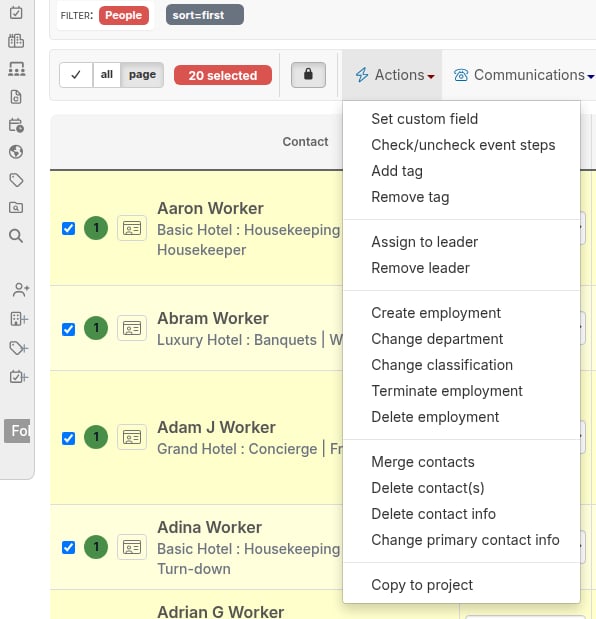Click the lock button in toolbar
This screenshot has height=619, width=596.
pyautogui.click(x=308, y=75)
